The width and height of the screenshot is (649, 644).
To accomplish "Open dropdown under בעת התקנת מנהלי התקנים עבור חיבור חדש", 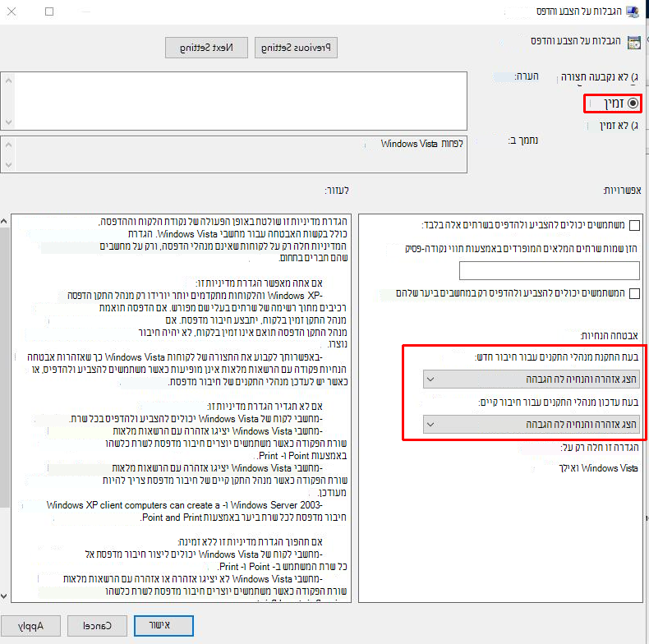I will 532,379.
